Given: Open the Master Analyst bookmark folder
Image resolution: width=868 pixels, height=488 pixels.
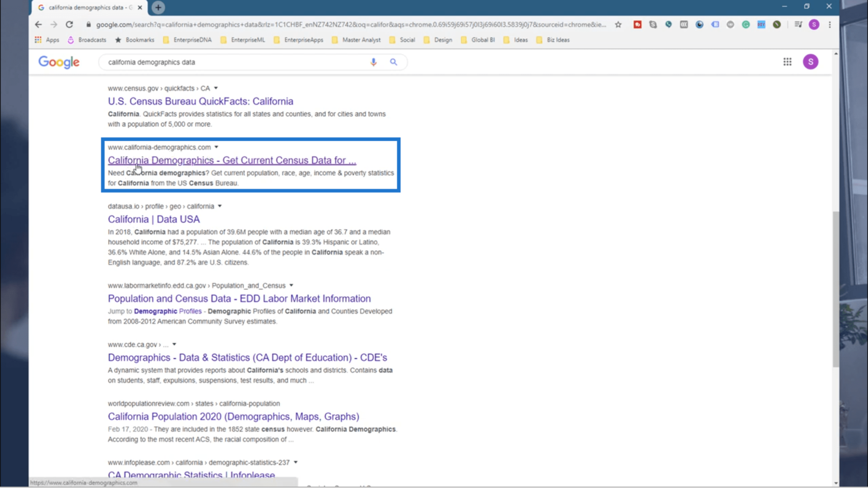Looking at the screenshot, I should (356, 40).
